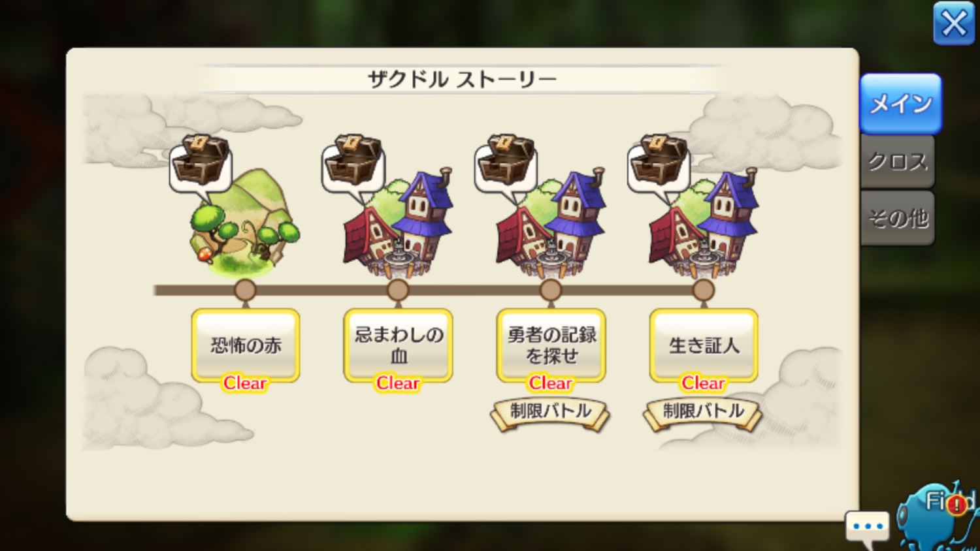
Task: Start the 生き証人 story stage
Action: (x=704, y=346)
